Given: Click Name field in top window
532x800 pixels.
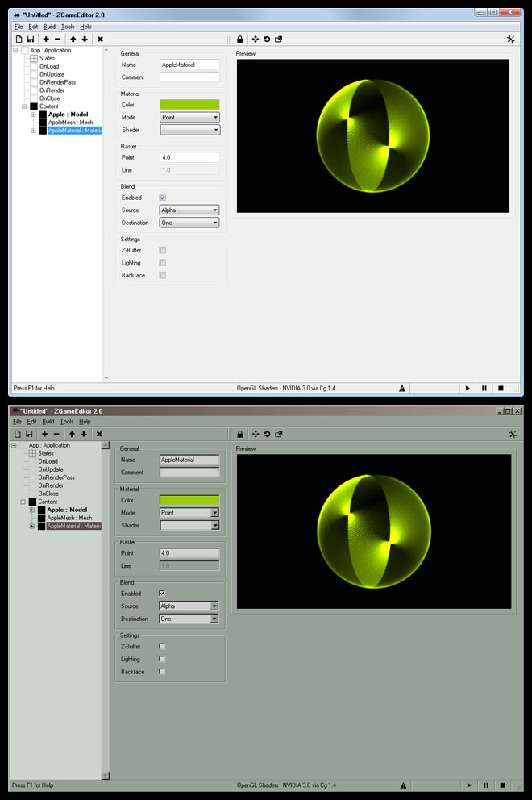Looking at the screenshot, I should coord(189,65).
